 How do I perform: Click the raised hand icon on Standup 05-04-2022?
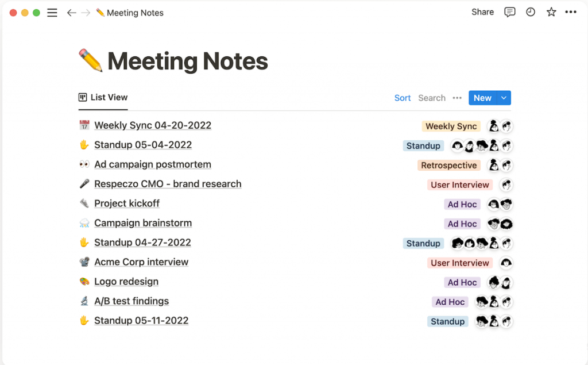click(x=84, y=145)
